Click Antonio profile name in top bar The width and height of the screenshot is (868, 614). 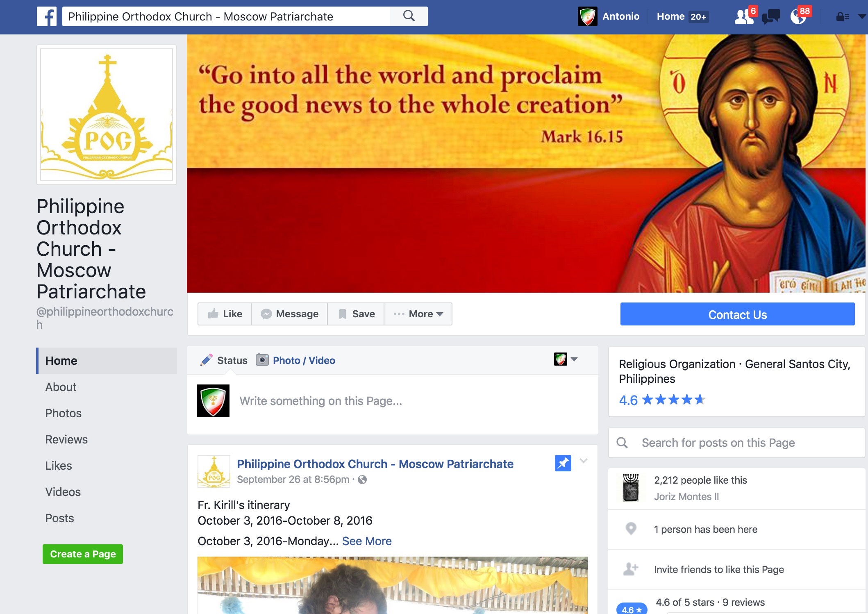pyautogui.click(x=621, y=16)
